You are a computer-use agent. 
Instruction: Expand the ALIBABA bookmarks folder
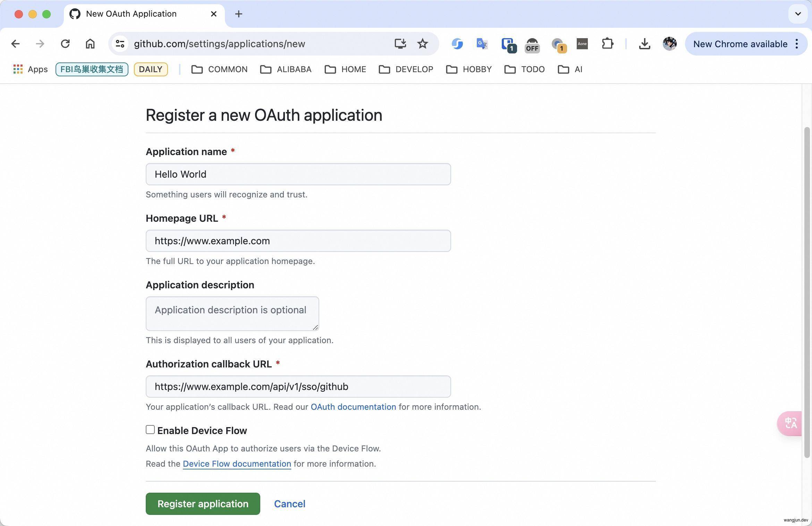(x=286, y=69)
